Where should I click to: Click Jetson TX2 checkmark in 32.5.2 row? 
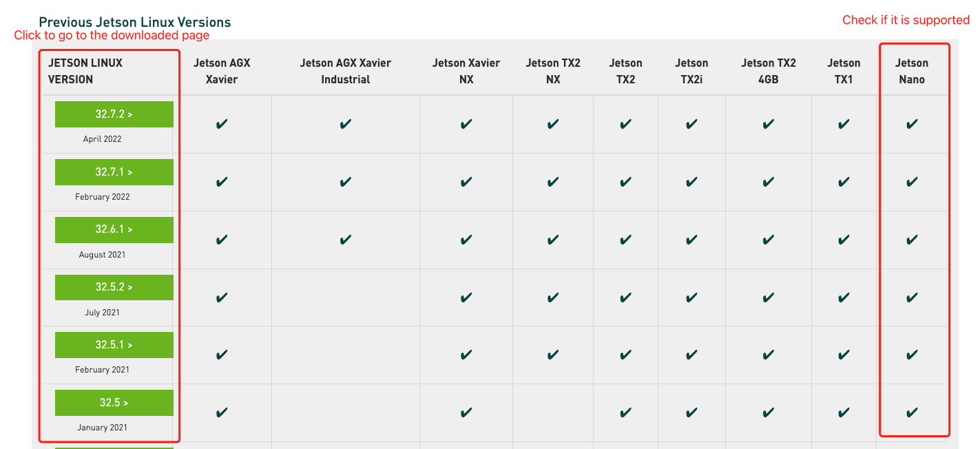tap(625, 298)
